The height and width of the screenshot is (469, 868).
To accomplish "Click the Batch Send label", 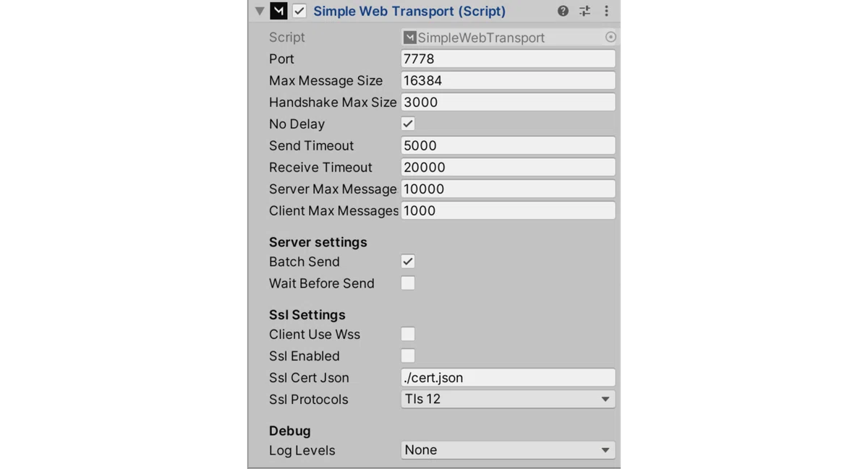I will [x=304, y=262].
